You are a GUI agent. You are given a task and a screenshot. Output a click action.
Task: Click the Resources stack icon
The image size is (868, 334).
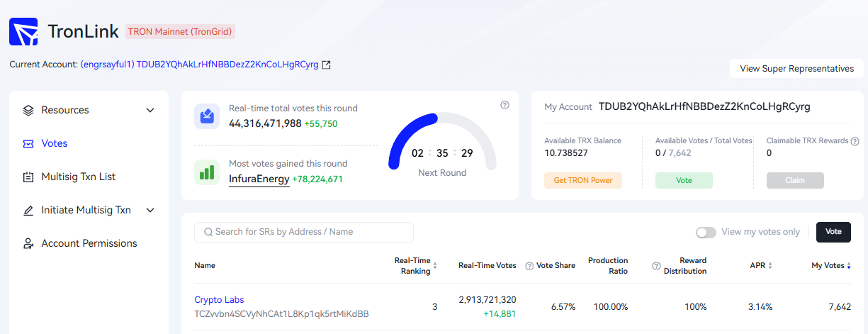28,110
